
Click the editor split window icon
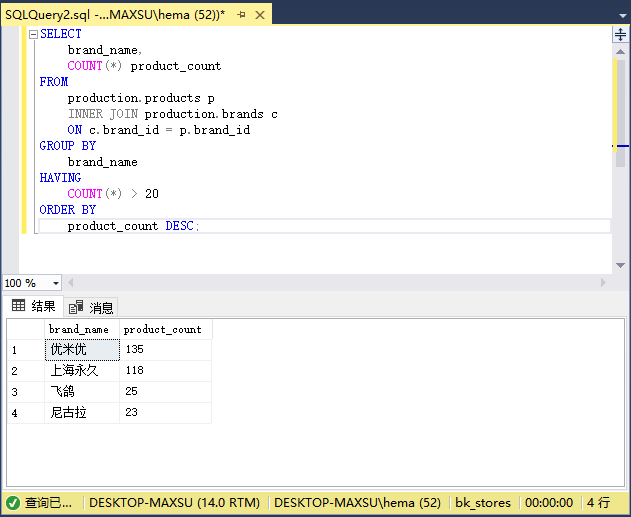621,35
